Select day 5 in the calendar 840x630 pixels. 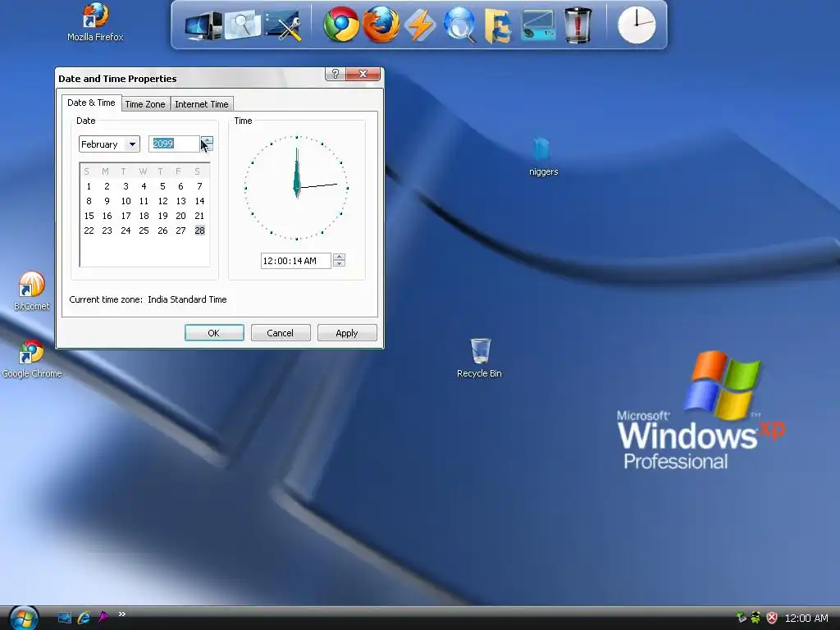tap(162, 186)
